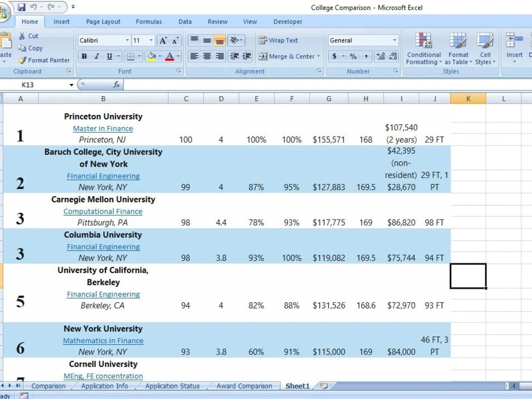Customize the Quick Access Toolbar dropdown
This screenshot has height=399, width=532.
point(73,7)
